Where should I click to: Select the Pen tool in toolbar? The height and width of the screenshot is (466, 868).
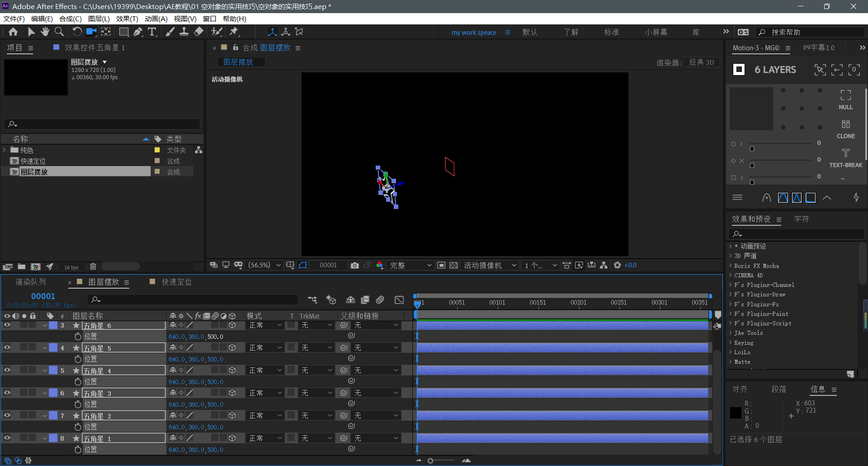(138, 32)
